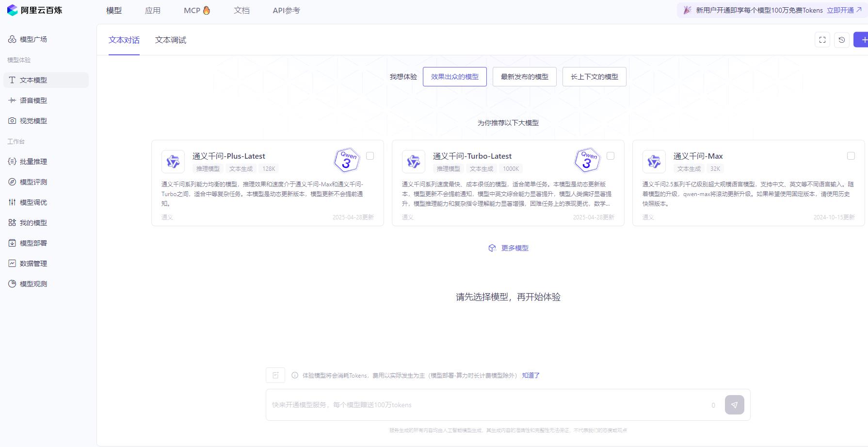Click Qwen3 badge on Turbo-Latest card

tap(588, 160)
